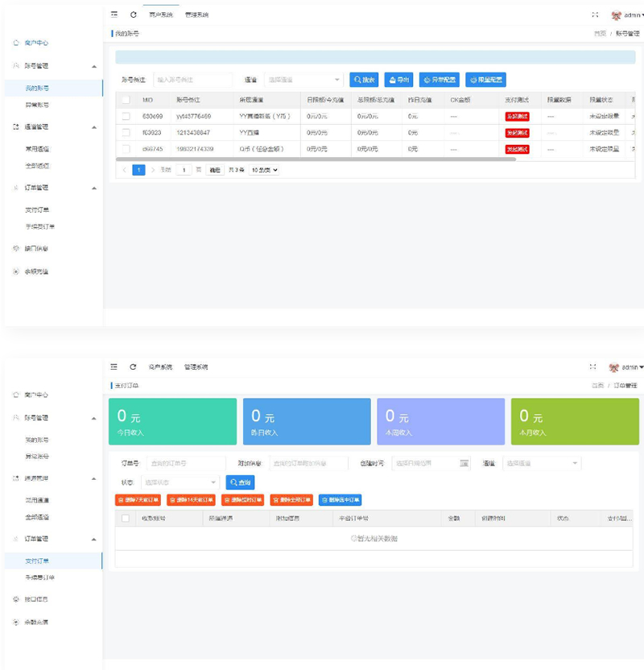Open the 通道 channel dropdown in the accounts filter
The image size is (644, 670).
303,80
